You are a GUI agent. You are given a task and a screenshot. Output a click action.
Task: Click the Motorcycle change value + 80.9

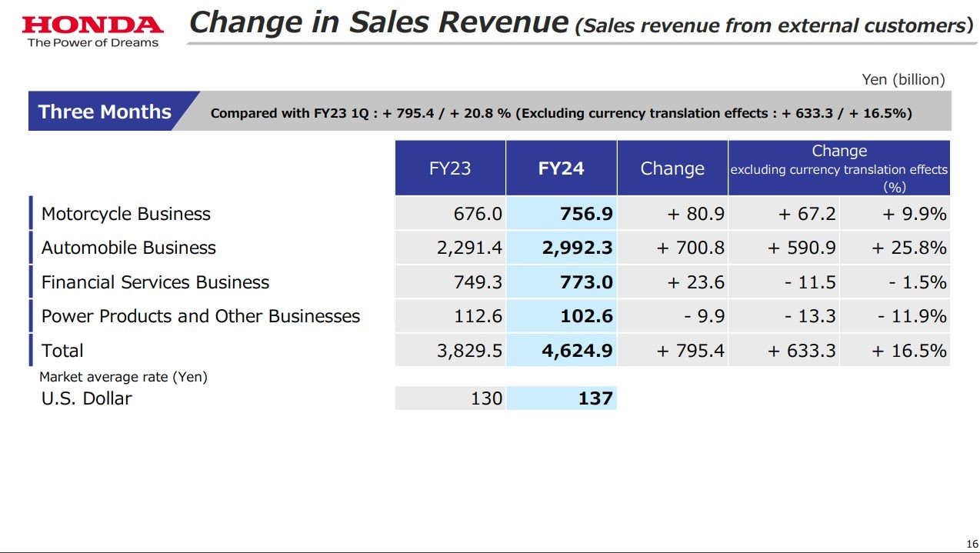(695, 214)
